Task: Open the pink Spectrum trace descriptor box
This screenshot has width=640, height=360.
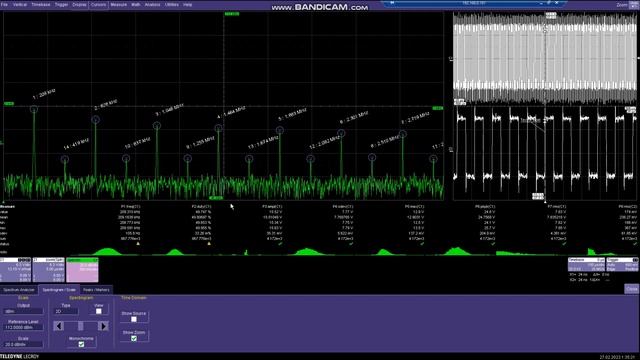Action: click(x=82, y=270)
